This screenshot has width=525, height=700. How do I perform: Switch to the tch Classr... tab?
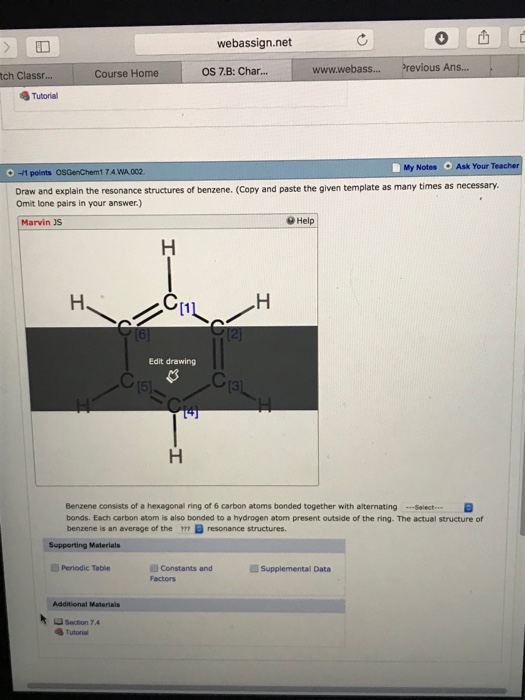pos(27,75)
